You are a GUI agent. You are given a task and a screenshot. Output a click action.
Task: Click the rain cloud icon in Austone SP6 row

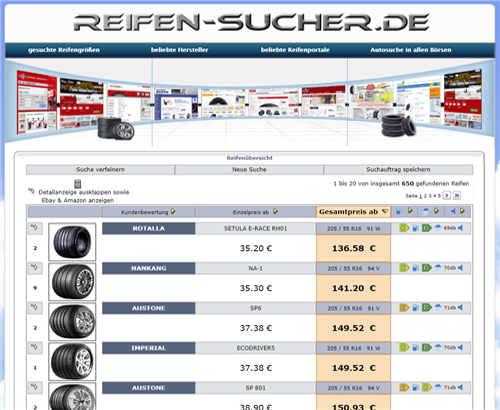(x=438, y=308)
